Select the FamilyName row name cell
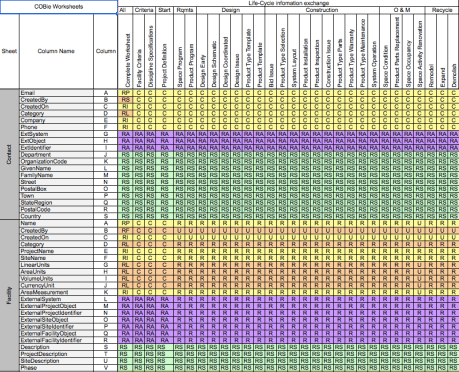 coord(56,175)
